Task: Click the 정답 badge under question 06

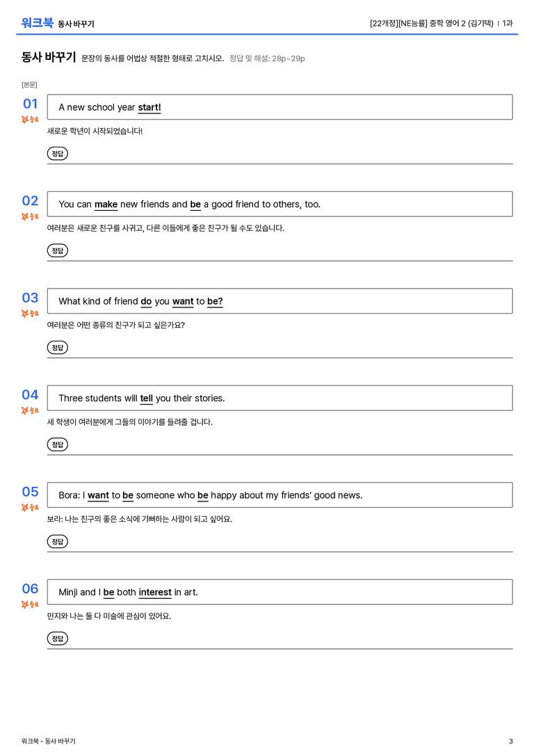Action: pos(57,638)
